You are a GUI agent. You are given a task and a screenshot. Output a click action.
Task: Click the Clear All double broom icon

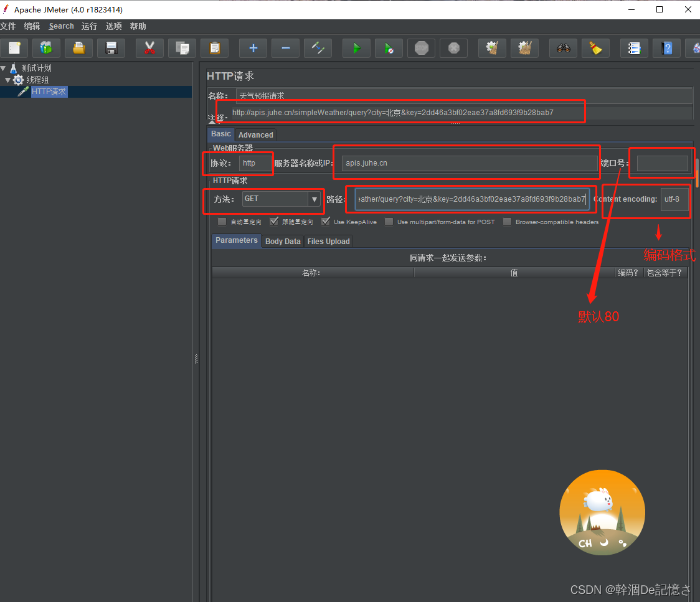524,48
